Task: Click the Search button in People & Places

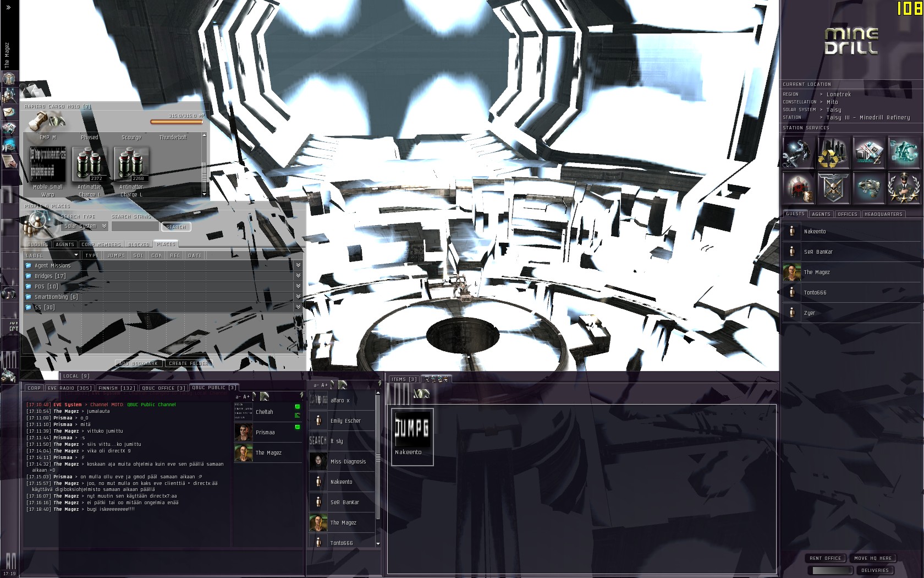Action: [176, 227]
